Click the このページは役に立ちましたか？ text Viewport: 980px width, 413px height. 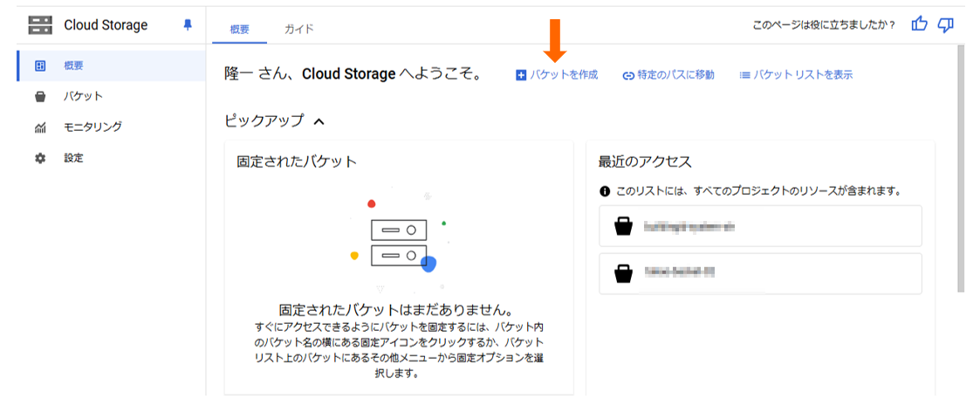pyautogui.click(x=824, y=25)
